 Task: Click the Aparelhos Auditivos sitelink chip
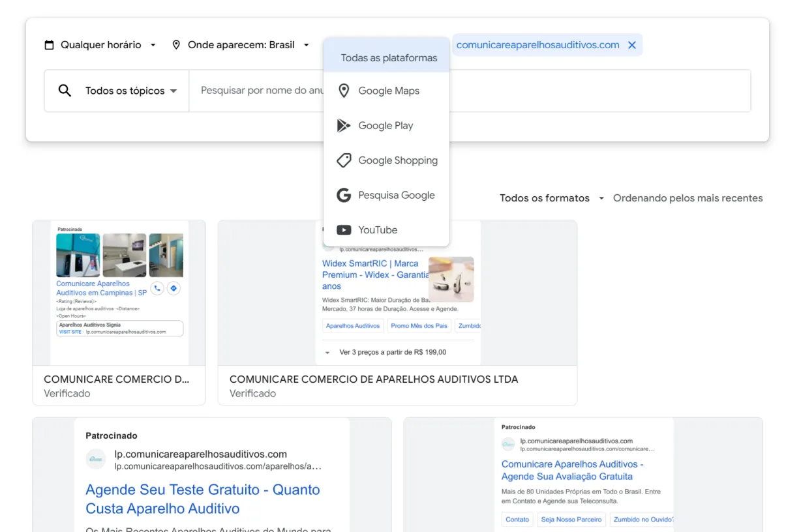click(352, 325)
